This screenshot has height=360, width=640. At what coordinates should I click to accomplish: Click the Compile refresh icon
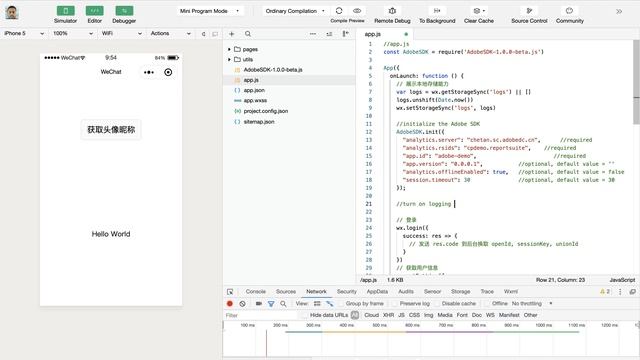pyautogui.click(x=339, y=11)
